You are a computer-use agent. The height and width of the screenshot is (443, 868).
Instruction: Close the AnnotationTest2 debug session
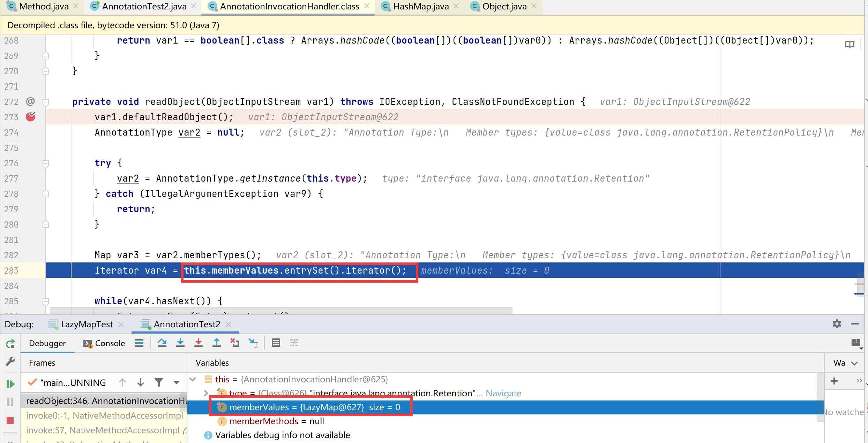229,324
